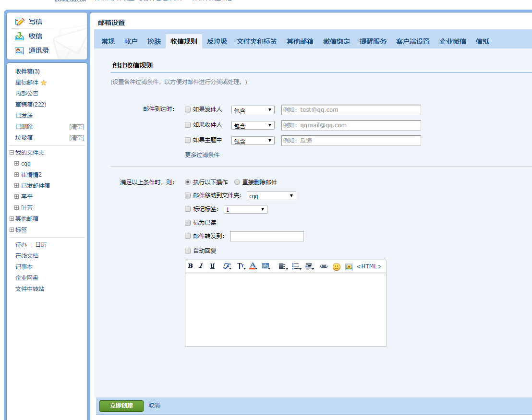Open the font color picker icon
The image size is (532, 420).
click(x=253, y=266)
